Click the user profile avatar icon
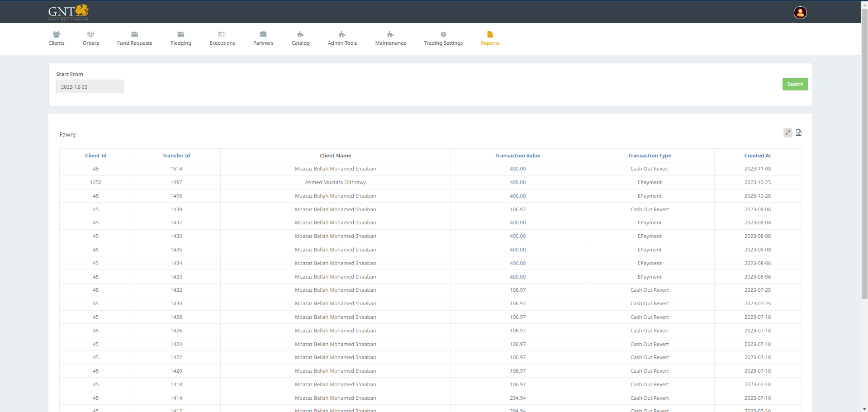 [800, 13]
